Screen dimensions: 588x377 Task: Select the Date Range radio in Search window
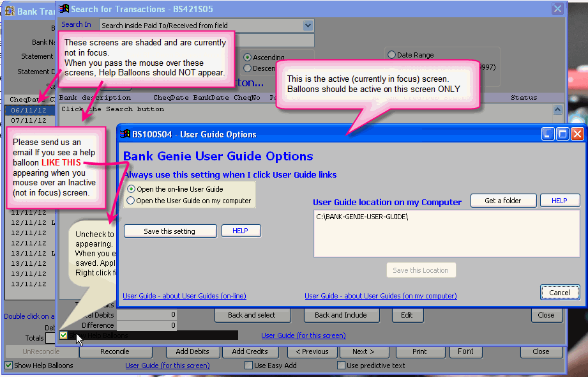point(391,55)
